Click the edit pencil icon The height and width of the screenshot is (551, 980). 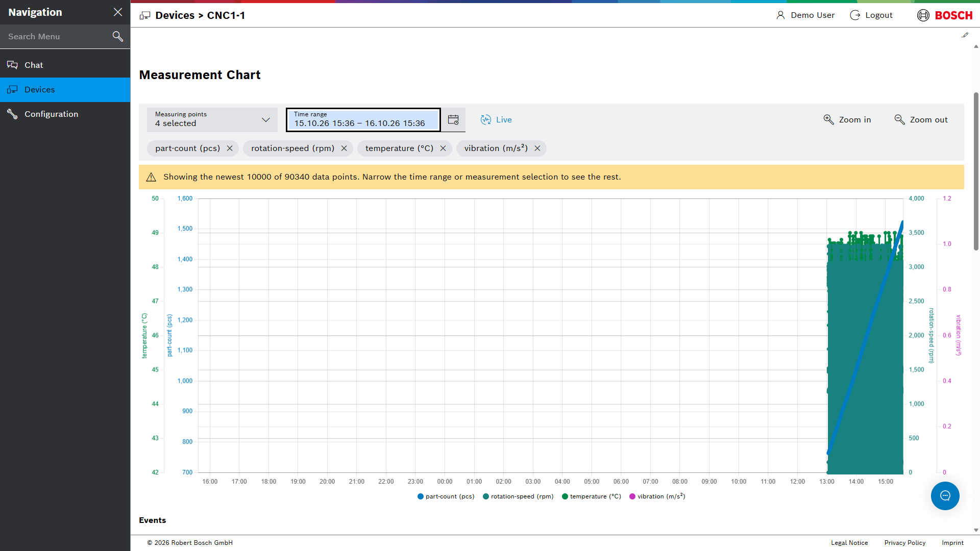(965, 35)
